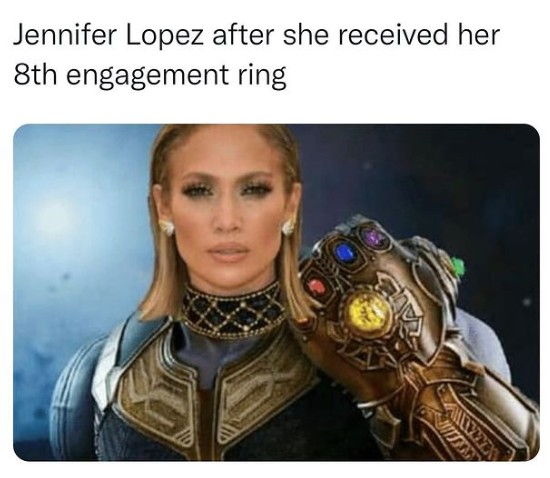Click the gold chest armor plate
Viewport: 550px width, 478px height.
coord(216,391)
